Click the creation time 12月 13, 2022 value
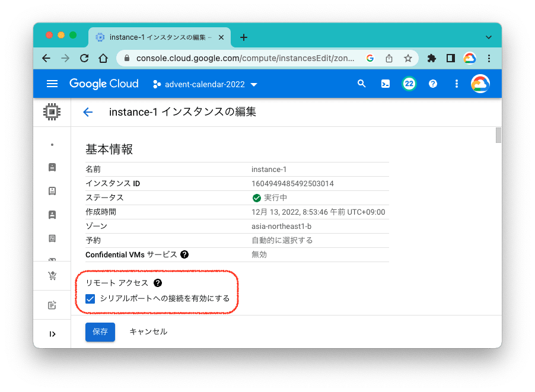Viewport: 535px width, 392px height. click(318, 212)
